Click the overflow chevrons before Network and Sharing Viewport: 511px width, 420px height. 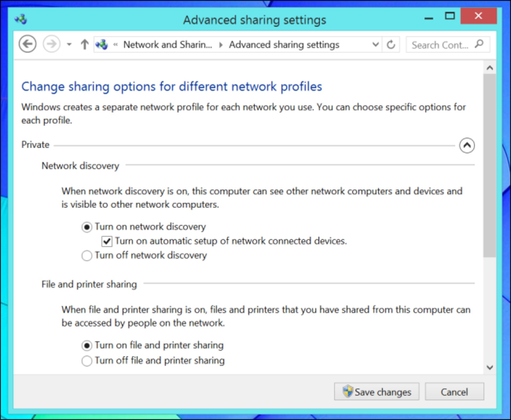tap(116, 44)
